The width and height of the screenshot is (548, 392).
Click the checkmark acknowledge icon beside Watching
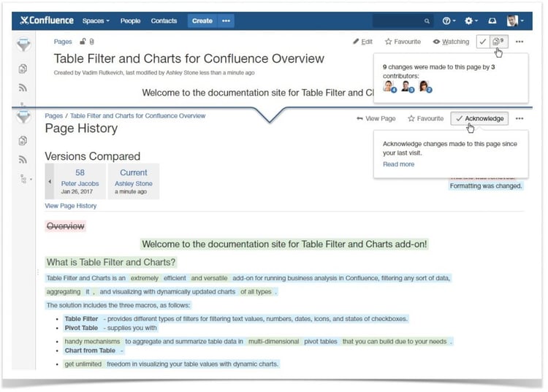point(483,42)
